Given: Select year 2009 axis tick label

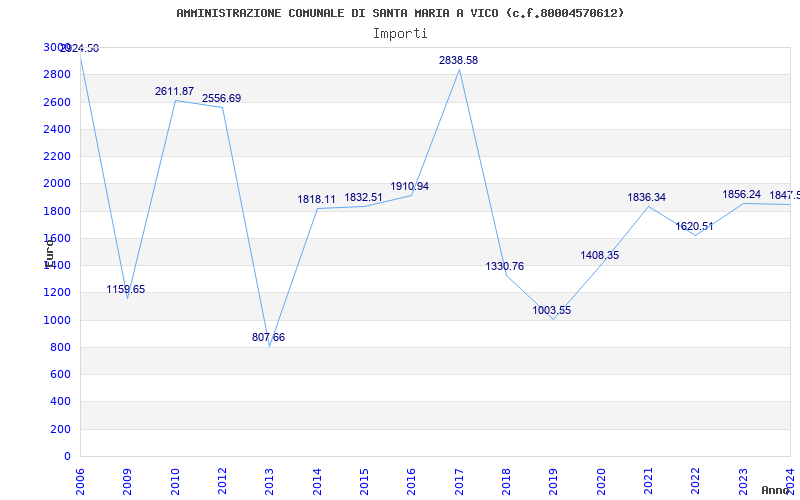Looking at the screenshot, I should pyautogui.click(x=127, y=479).
